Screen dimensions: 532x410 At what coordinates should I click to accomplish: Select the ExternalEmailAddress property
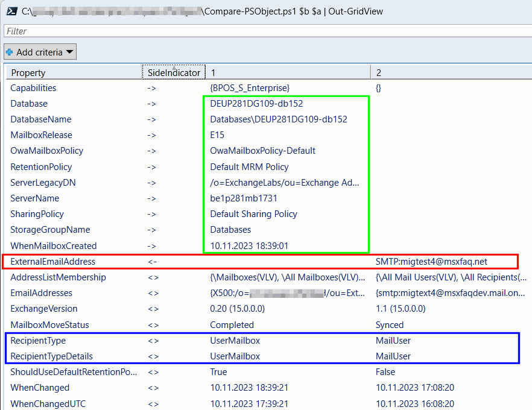53,262
